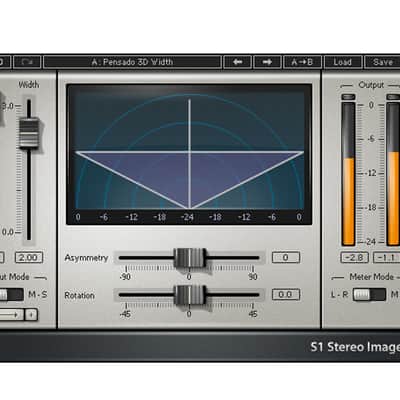Click the Rotation slider handle
This screenshot has width=400, height=400.
point(189,295)
